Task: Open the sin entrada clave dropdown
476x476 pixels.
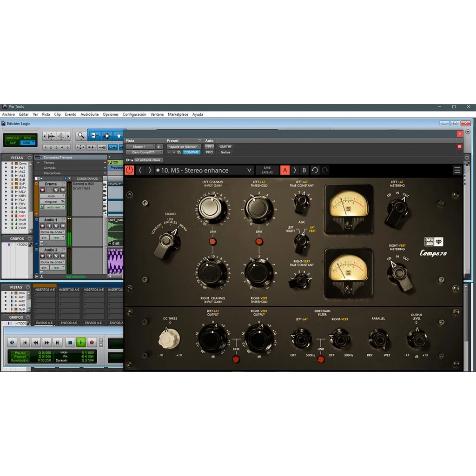Action: point(148,160)
